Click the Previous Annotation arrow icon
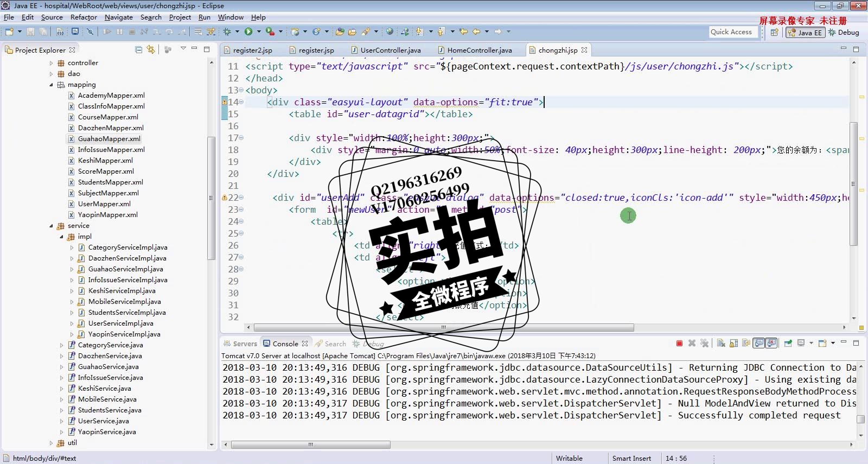868x464 pixels. 441,31
